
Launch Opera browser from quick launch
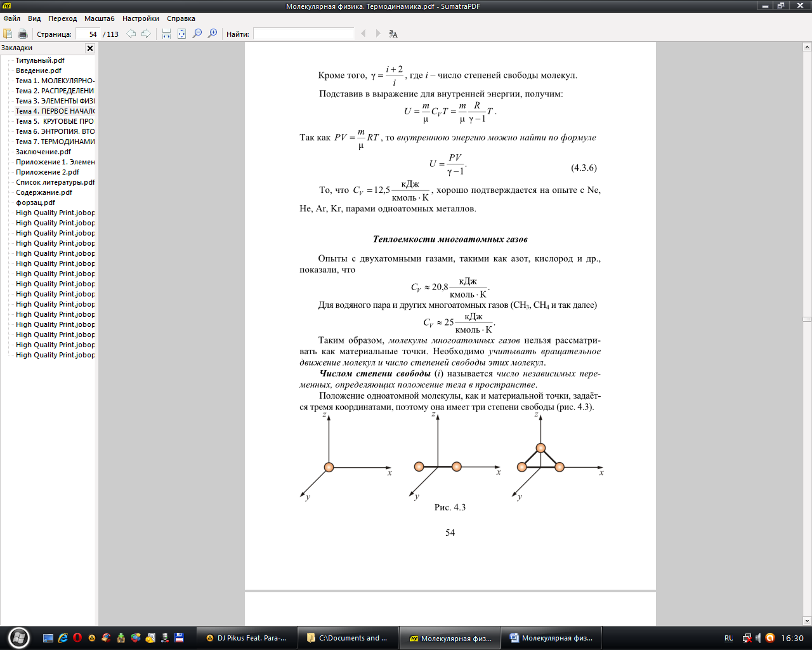tap(77, 638)
